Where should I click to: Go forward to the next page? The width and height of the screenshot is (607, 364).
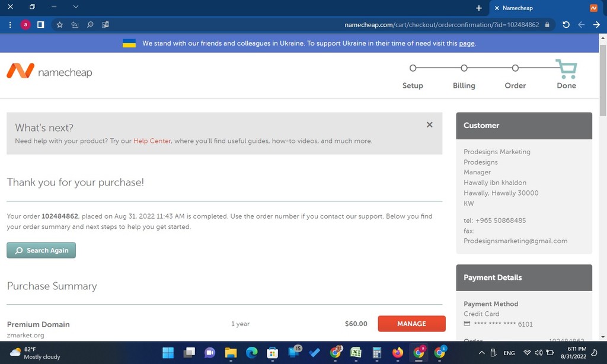pos(596,25)
